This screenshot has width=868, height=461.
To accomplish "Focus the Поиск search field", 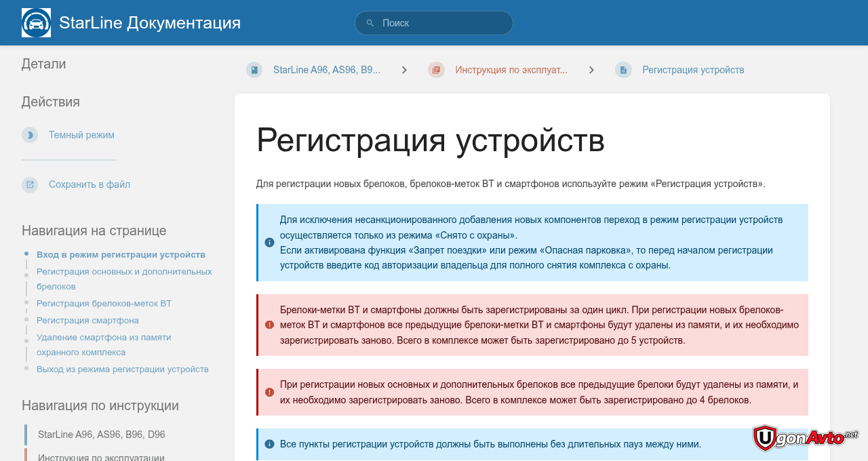I will click(434, 23).
